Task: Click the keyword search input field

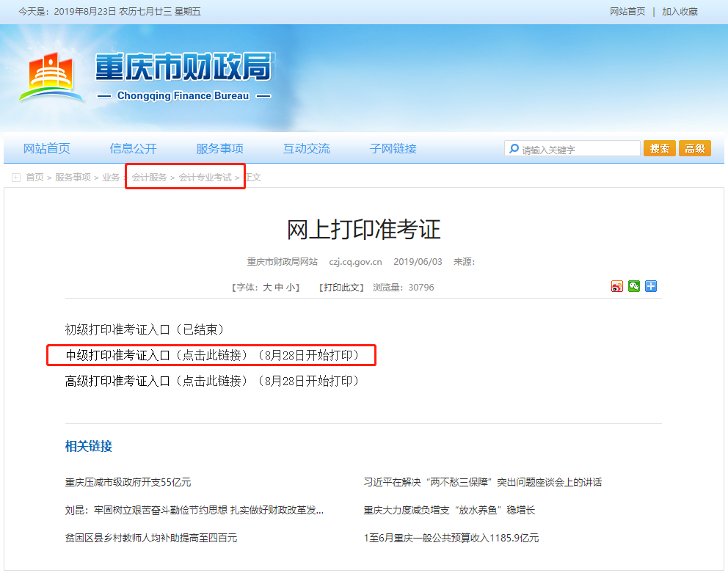Action: [580, 148]
